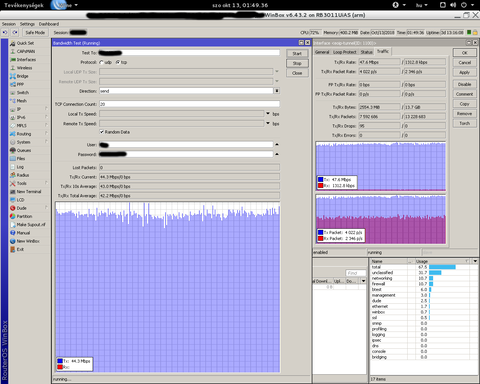Click Exit in the sidebar
Screen dimensions: 480x384
point(20,250)
